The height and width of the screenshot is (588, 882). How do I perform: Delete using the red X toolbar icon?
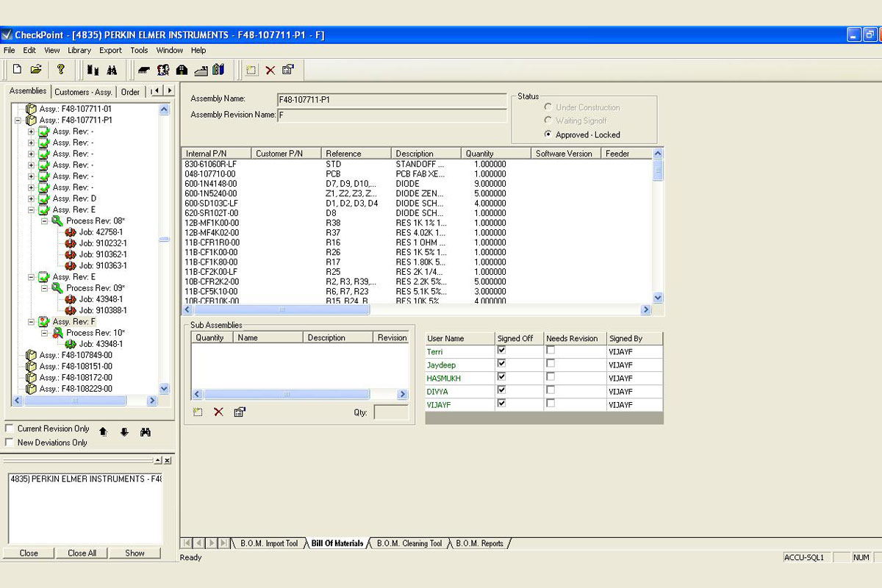[269, 70]
